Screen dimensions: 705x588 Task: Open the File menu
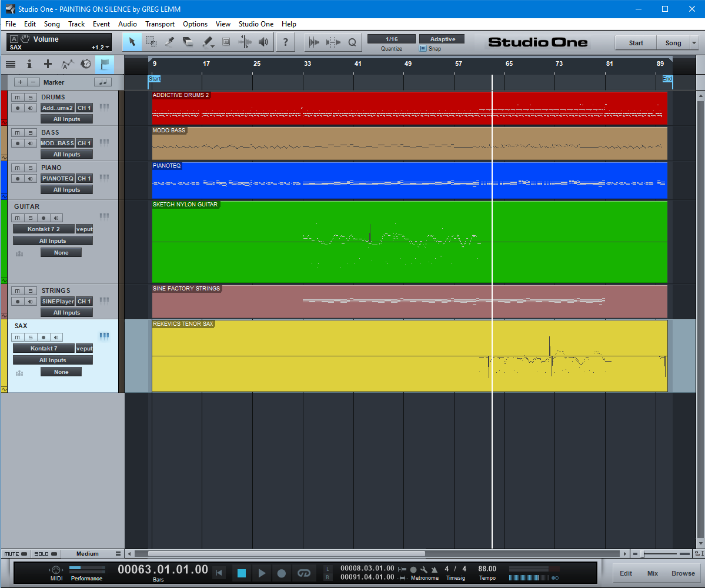pos(11,24)
